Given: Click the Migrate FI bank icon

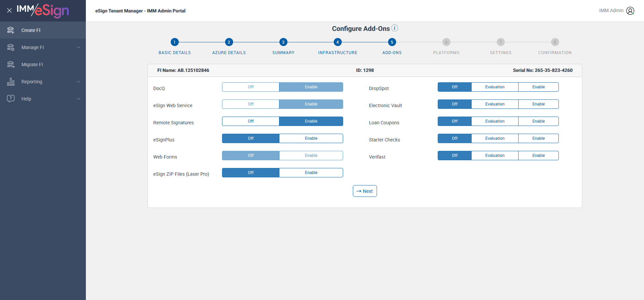Looking at the screenshot, I should (11, 65).
